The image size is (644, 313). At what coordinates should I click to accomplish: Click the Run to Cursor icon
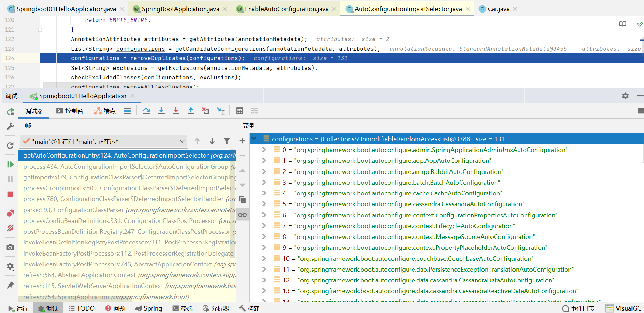click(x=221, y=111)
